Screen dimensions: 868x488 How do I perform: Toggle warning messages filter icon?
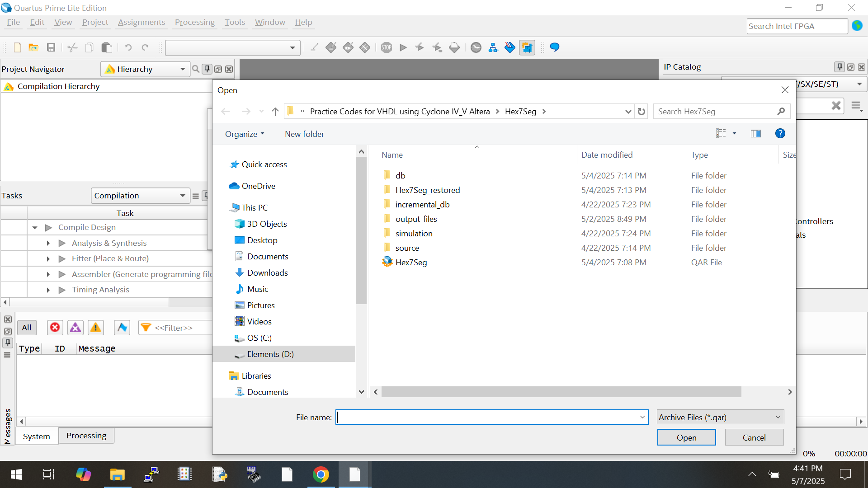pos(95,328)
